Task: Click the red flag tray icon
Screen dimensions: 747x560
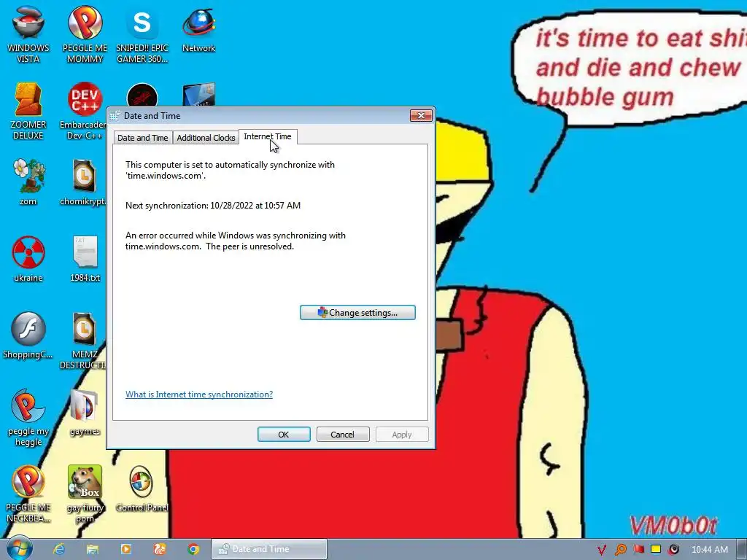Action: point(638,550)
